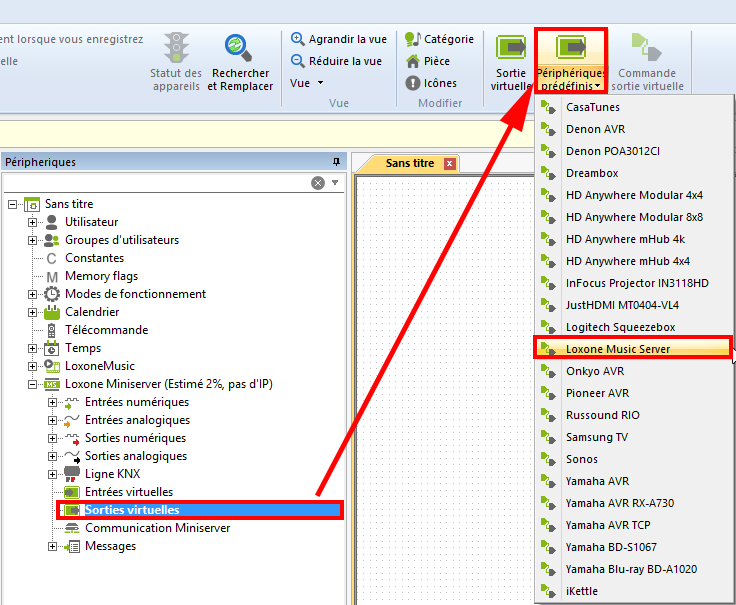Click Réduire la vue magnifier icon

[x=298, y=61]
